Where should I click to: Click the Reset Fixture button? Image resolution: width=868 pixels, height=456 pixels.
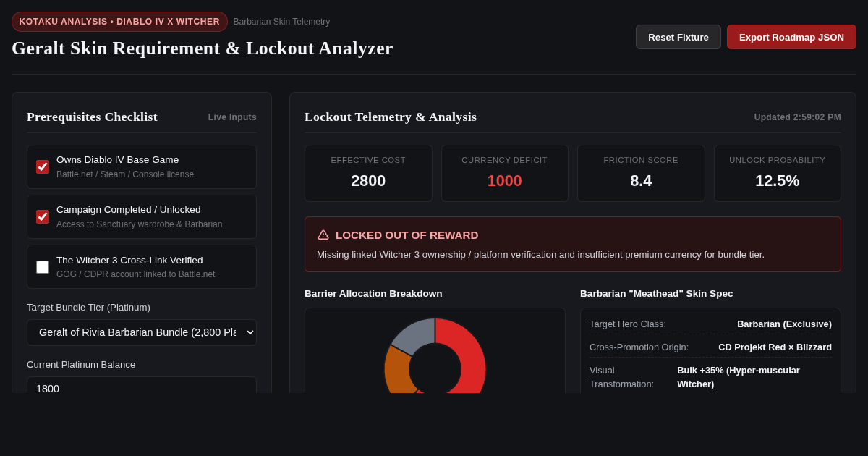(678, 37)
